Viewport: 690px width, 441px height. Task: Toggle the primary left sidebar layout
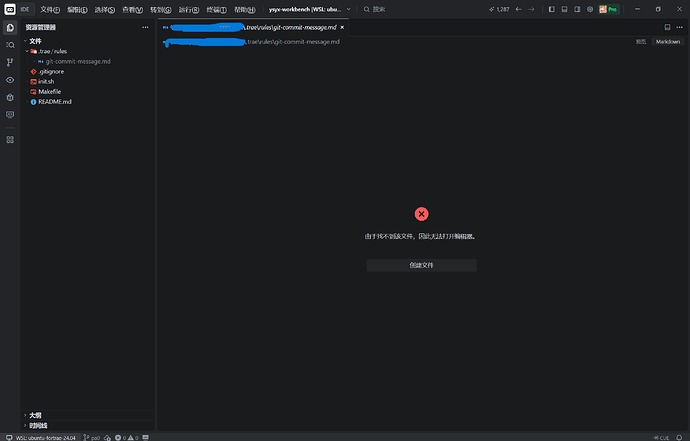(551, 9)
